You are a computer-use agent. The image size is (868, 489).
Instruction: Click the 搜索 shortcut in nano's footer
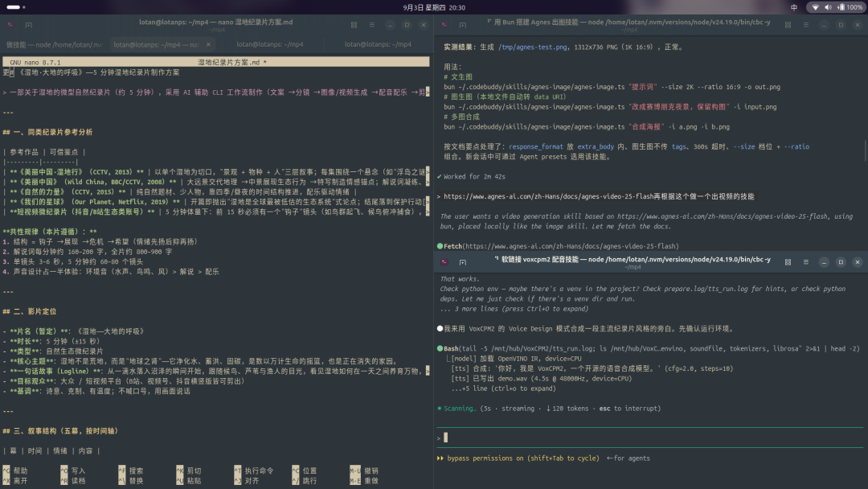(x=131, y=471)
